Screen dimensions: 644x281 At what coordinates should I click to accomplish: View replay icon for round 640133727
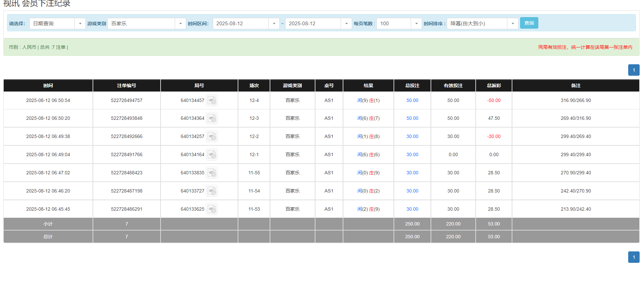pos(212,191)
